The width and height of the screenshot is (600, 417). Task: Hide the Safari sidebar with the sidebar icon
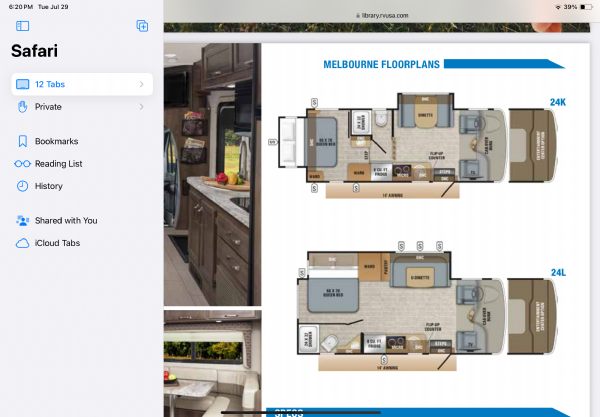click(23, 26)
